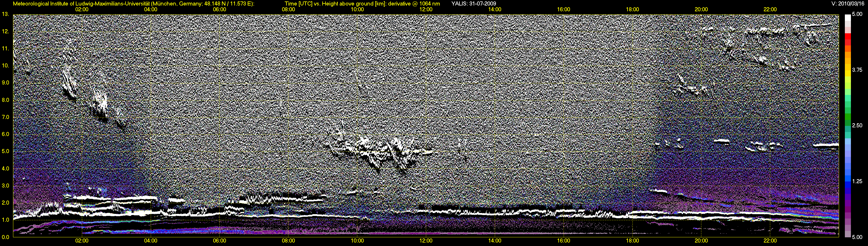Click the 2.0 height axis label
This screenshot has width=868, height=246.
pos(5,203)
